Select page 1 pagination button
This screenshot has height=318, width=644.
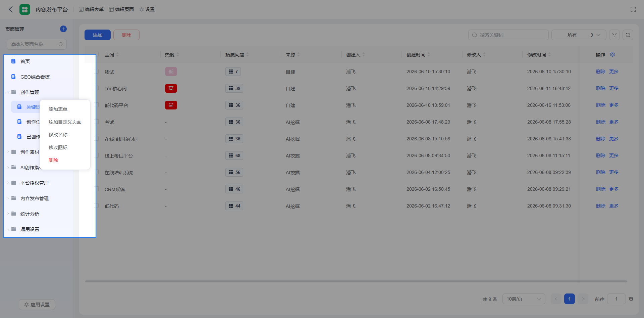click(x=570, y=299)
